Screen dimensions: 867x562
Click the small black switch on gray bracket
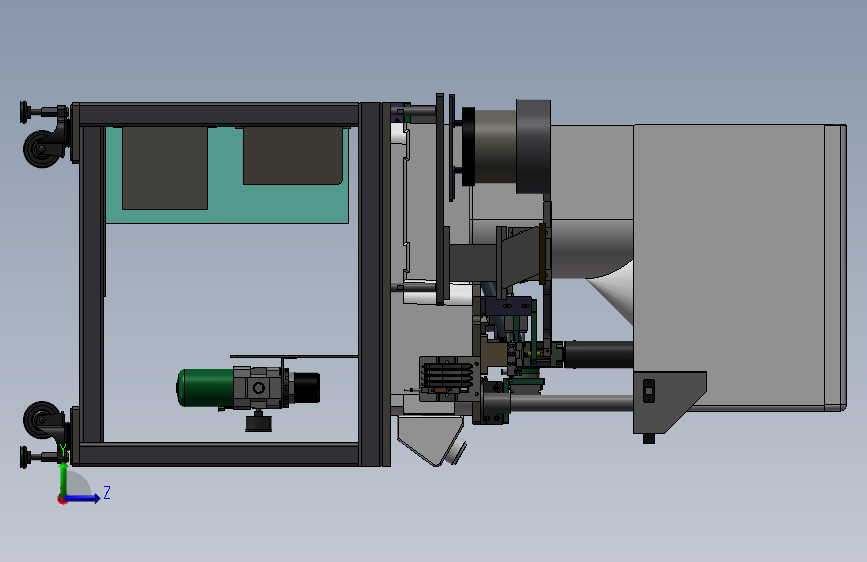point(649,391)
